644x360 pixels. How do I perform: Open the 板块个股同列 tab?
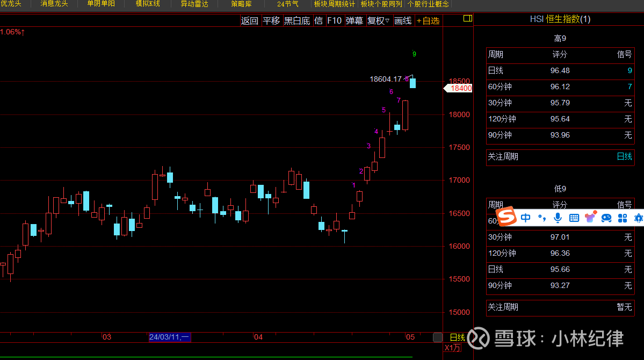pos(381,4)
